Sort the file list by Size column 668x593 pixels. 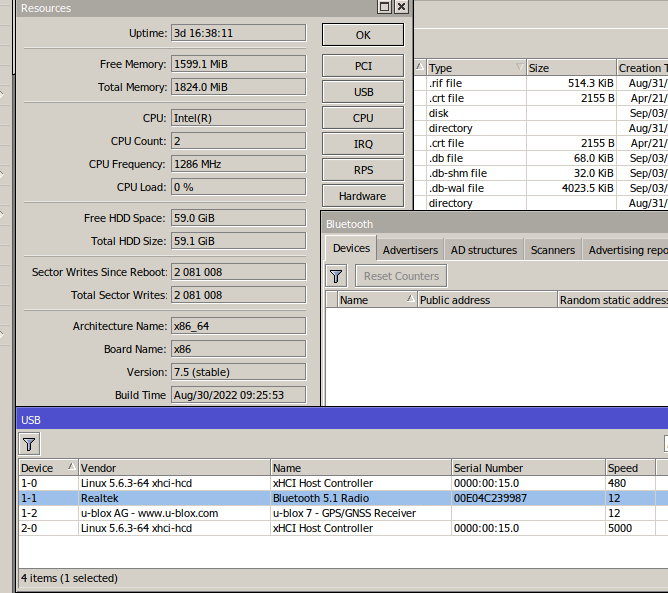tap(571, 68)
